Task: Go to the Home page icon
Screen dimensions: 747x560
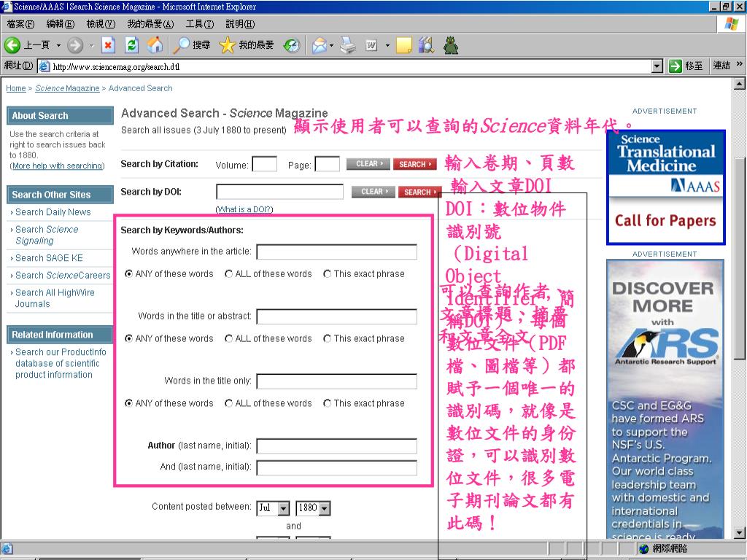Action: coord(155,45)
